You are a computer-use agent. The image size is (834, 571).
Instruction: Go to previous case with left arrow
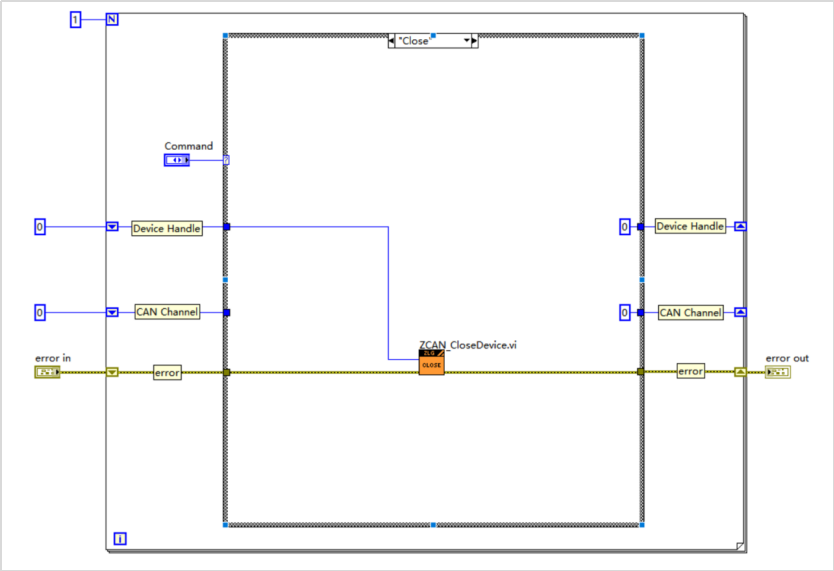pyautogui.click(x=391, y=41)
